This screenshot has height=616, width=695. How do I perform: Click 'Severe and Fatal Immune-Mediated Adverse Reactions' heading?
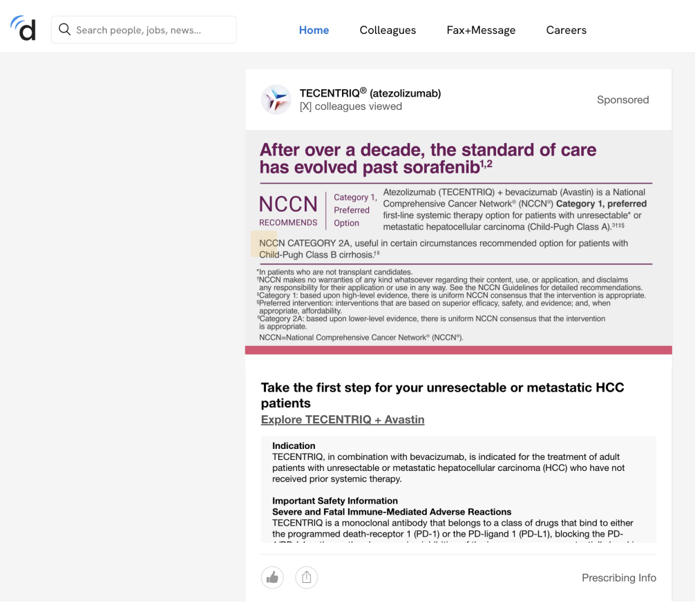pos(392,512)
